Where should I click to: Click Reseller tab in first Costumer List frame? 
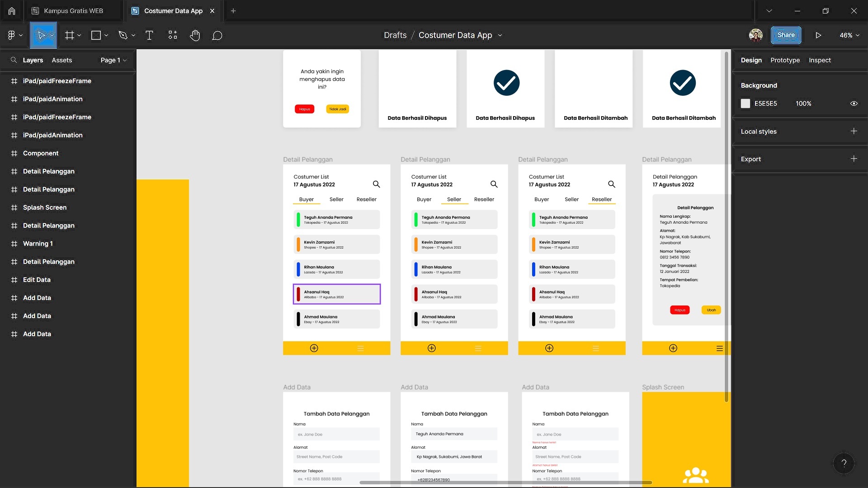click(x=366, y=199)
